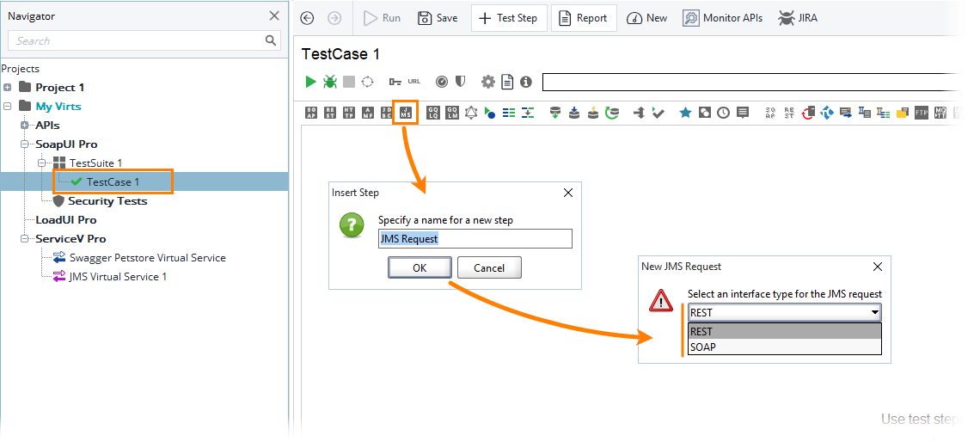Click the gray stop square icon

349,82
